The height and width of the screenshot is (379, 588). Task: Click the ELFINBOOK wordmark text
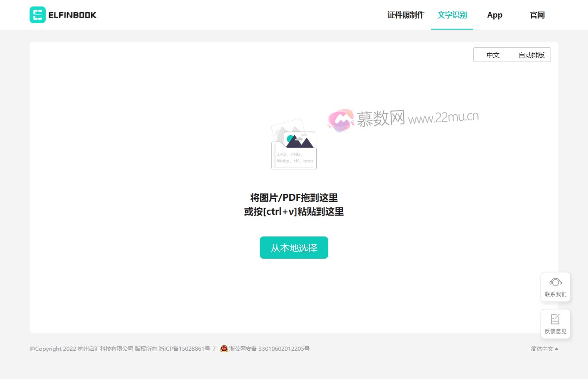point(73,15)
